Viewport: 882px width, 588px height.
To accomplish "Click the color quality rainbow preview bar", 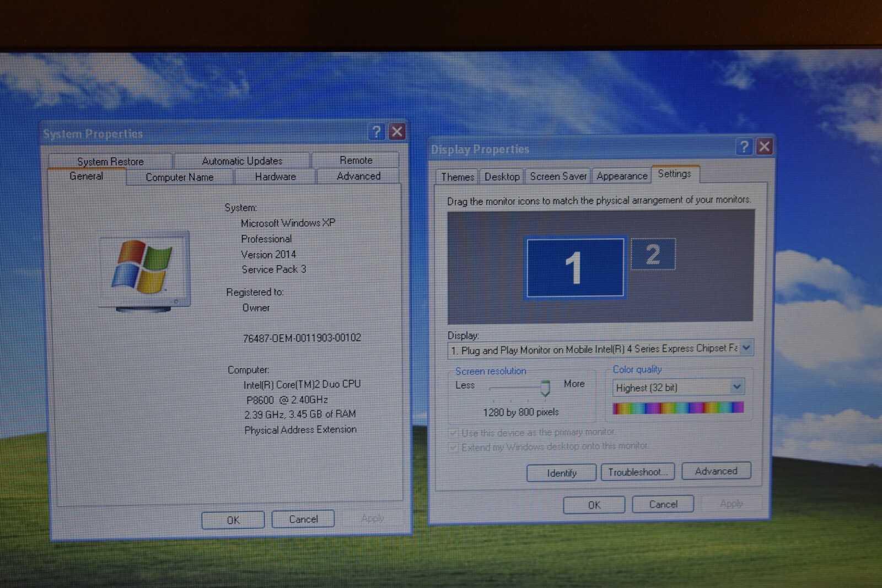I will point(678,408).
